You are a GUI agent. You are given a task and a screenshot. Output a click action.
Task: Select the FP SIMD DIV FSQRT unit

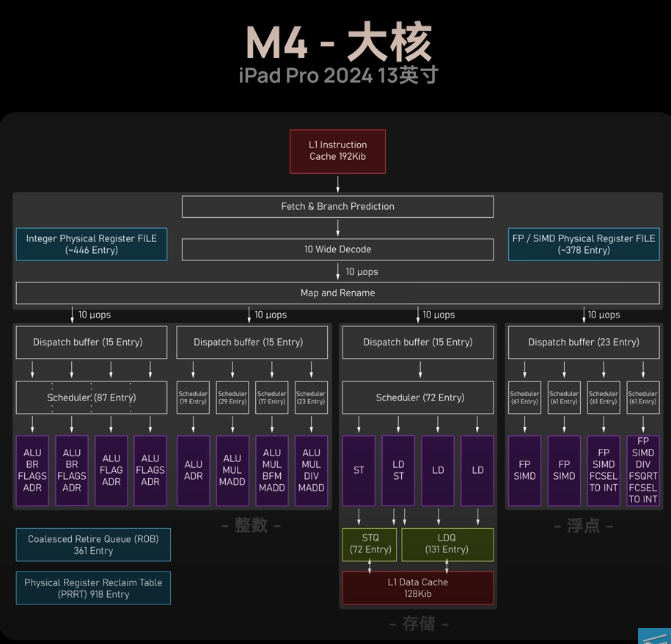pyautogui.click(x=642, y=471)
